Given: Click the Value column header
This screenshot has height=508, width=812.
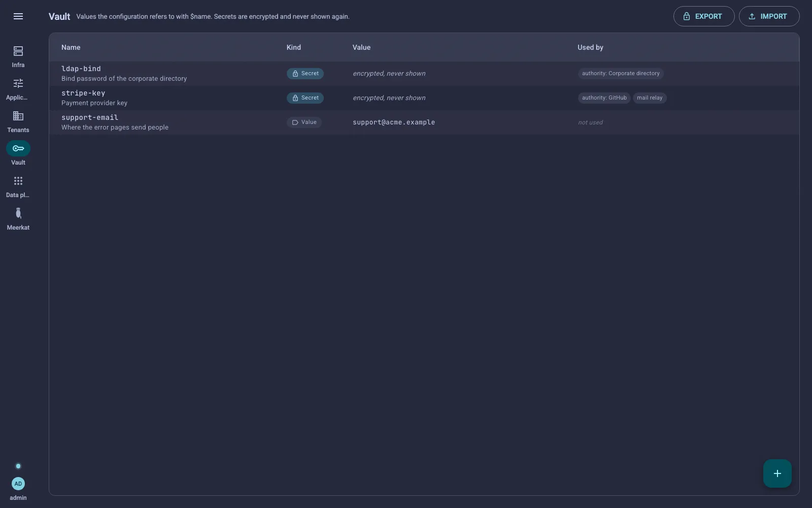Looking at the screenshot, I should (361, 47).
